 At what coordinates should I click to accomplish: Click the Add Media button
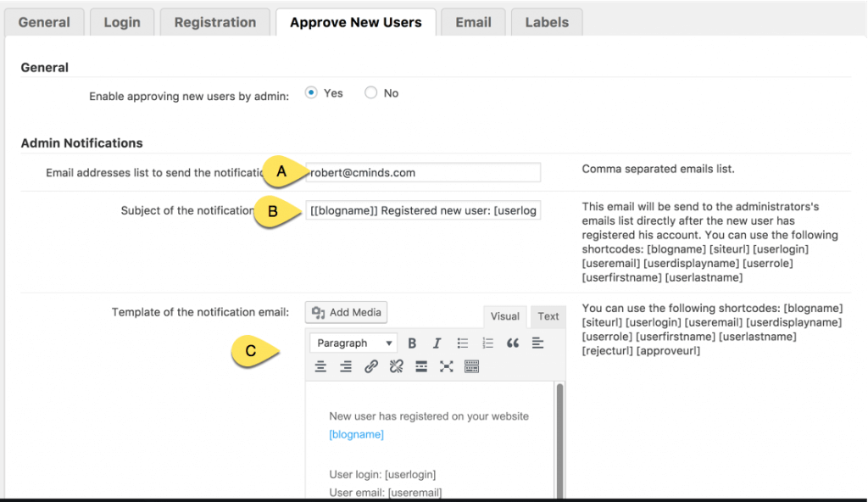tap(348, 313)
